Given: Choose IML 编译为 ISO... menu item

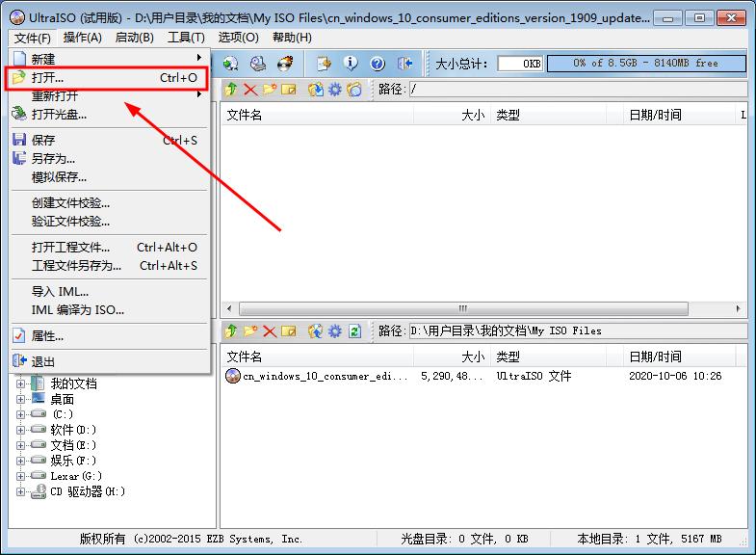Looking at the screenshot, I should [110, 310].
